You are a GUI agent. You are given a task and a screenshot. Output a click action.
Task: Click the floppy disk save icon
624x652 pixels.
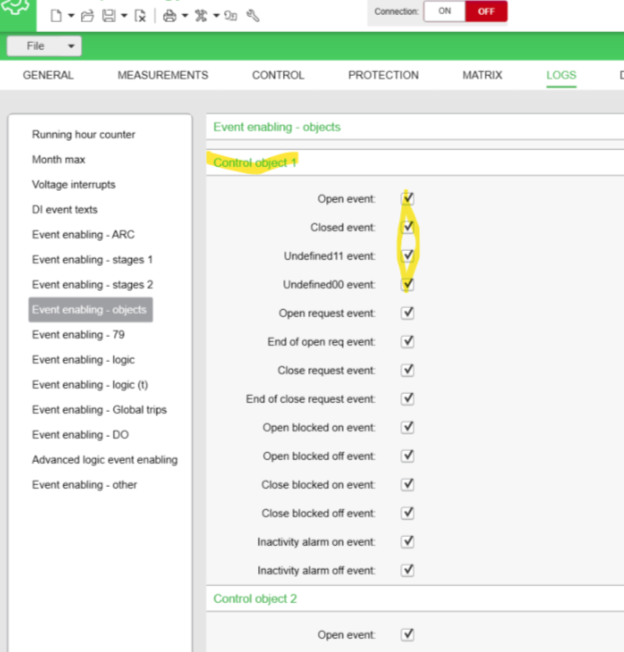(109, 16)
